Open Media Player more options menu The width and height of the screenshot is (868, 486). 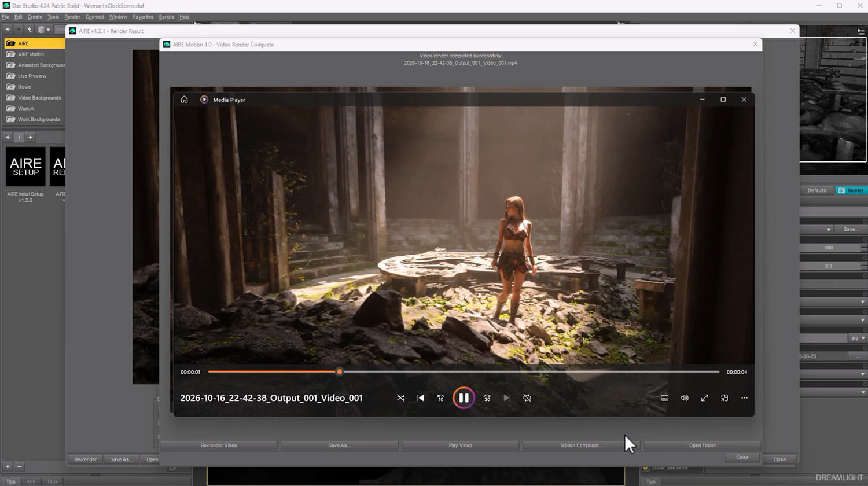tap(744, 398)
